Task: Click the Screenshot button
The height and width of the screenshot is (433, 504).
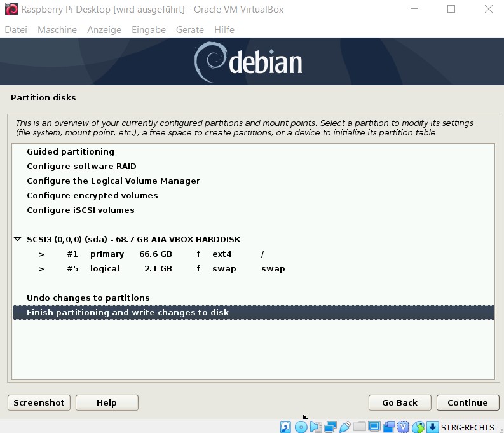Action: pyautogui.click(x=39, y=402)
